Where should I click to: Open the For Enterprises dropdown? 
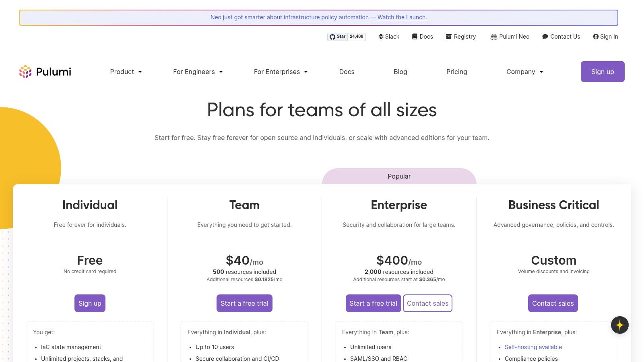(x=281, y=72)
